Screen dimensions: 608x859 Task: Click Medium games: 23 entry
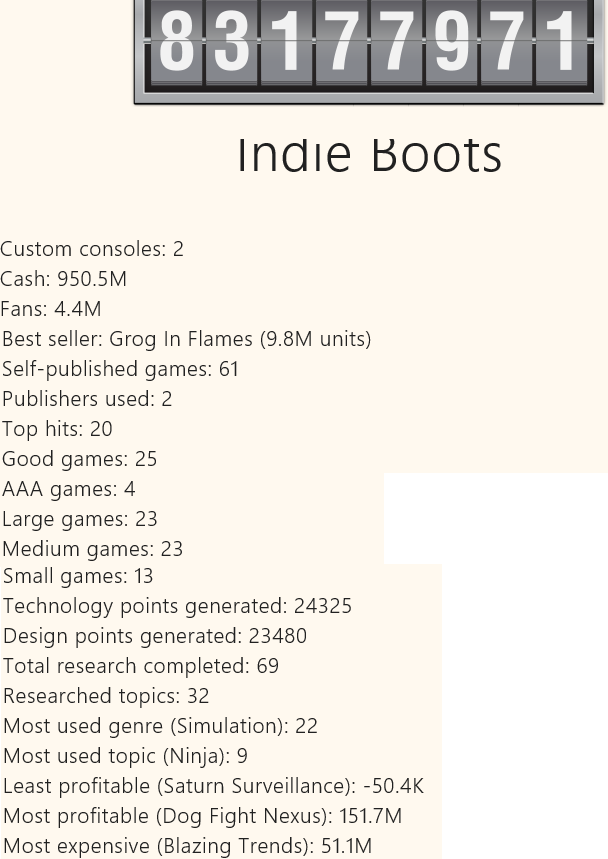click(93, 549)
